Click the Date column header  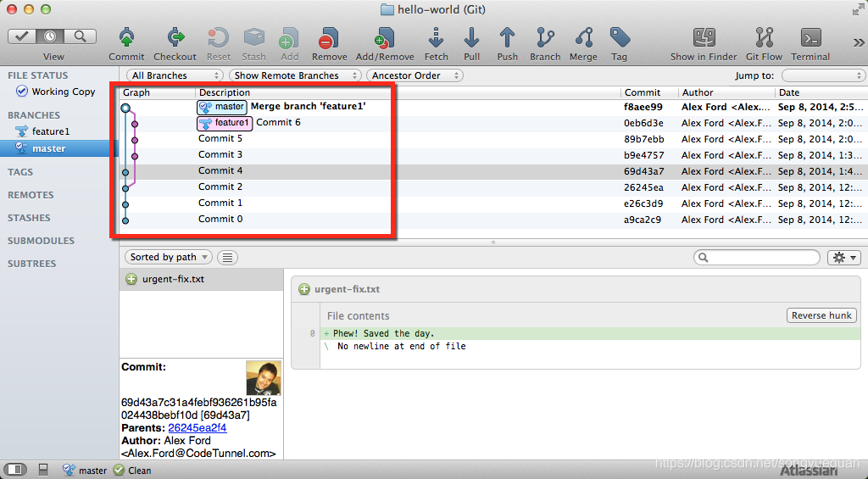(x=821, y=92)
